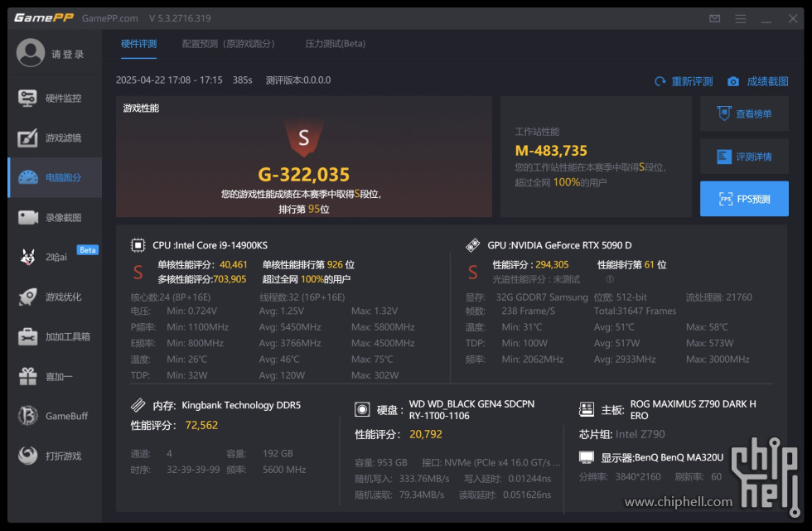Open 查看榜单 leaderboard
Viewport: 812px width, 531px height.
coord(744,113)
